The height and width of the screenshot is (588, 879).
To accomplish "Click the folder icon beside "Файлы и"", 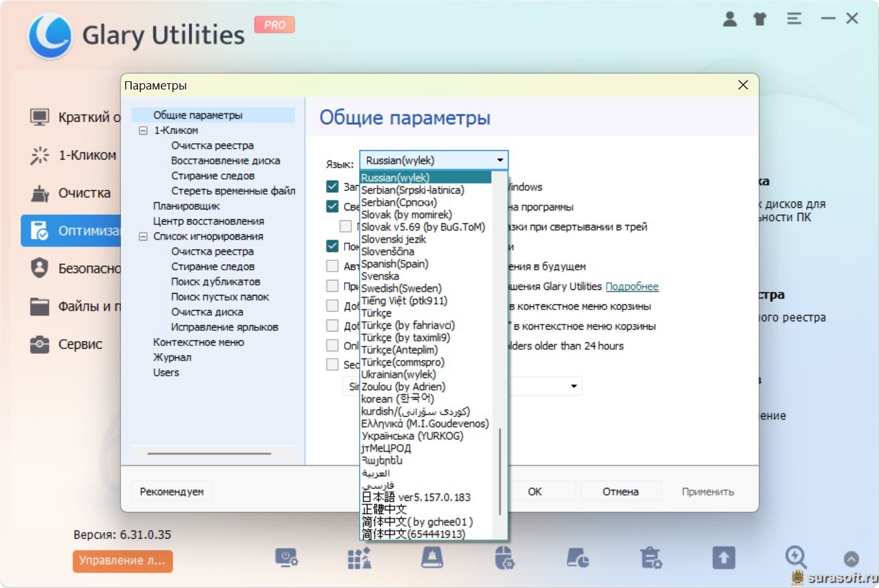I will pyautogui.click(x=40, y=306).
